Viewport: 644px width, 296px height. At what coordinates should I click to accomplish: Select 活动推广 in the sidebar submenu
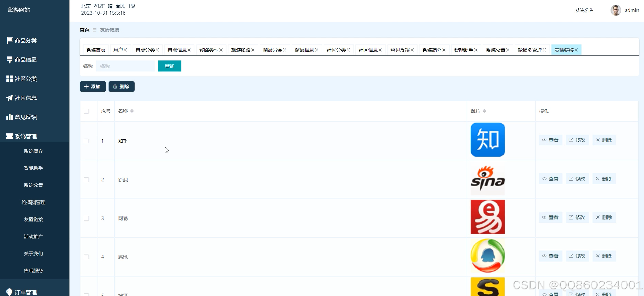coord(33,236)
